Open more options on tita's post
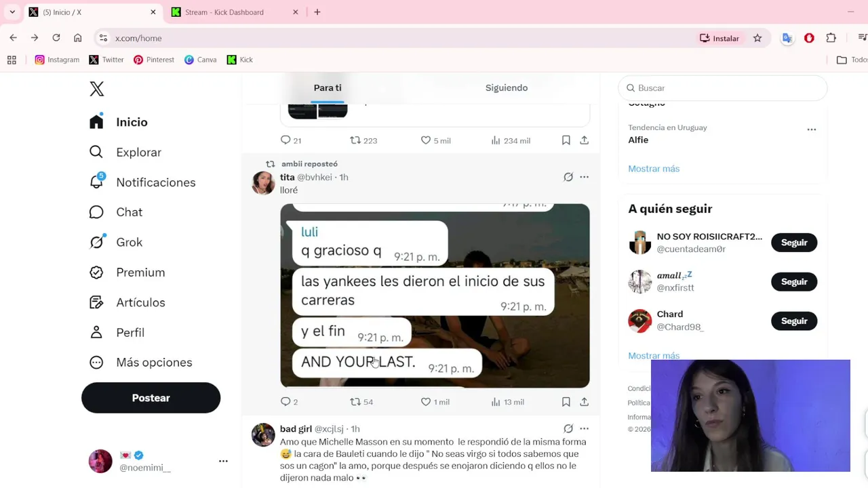The height and width of the screenshot is (488, 868). click(584, 177)
